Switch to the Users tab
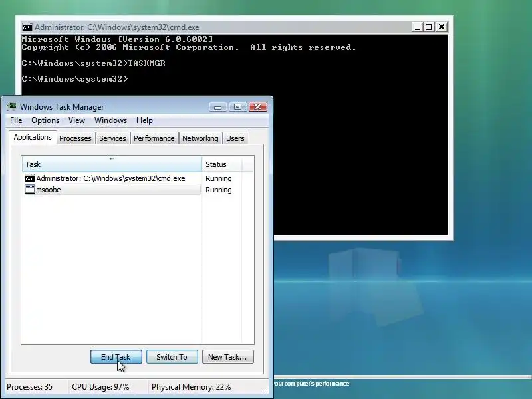Image resolution: width=532 pixels, height=399 pixels. coord(235,138)
